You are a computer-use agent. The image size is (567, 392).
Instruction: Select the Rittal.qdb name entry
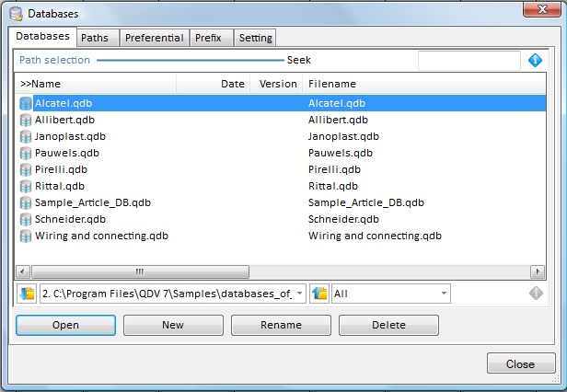tap(60, 186)
